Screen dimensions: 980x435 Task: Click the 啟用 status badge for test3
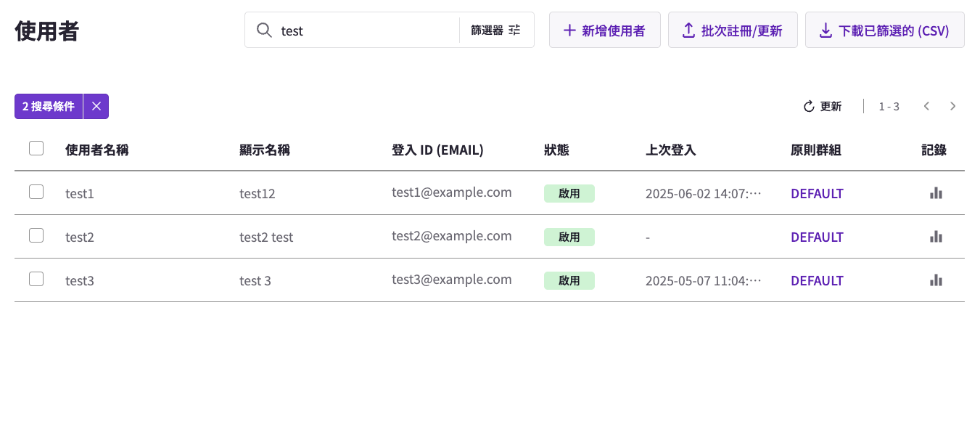tap(569, 280)
